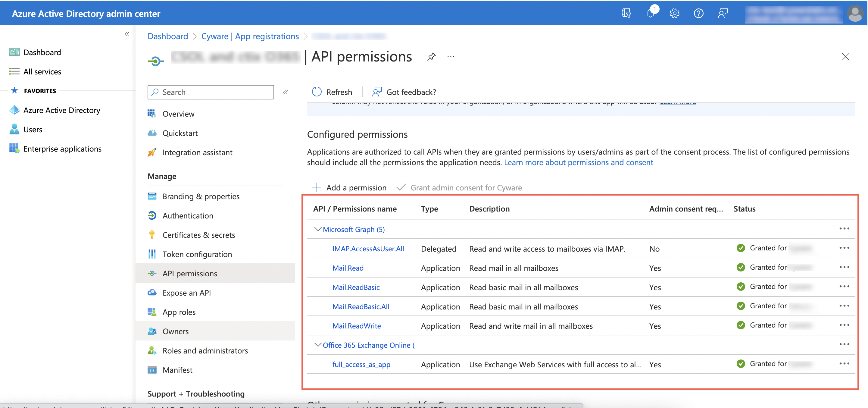The image size is (868, 408).
Task: Click the help question mark icon
Action: point(698,14)
